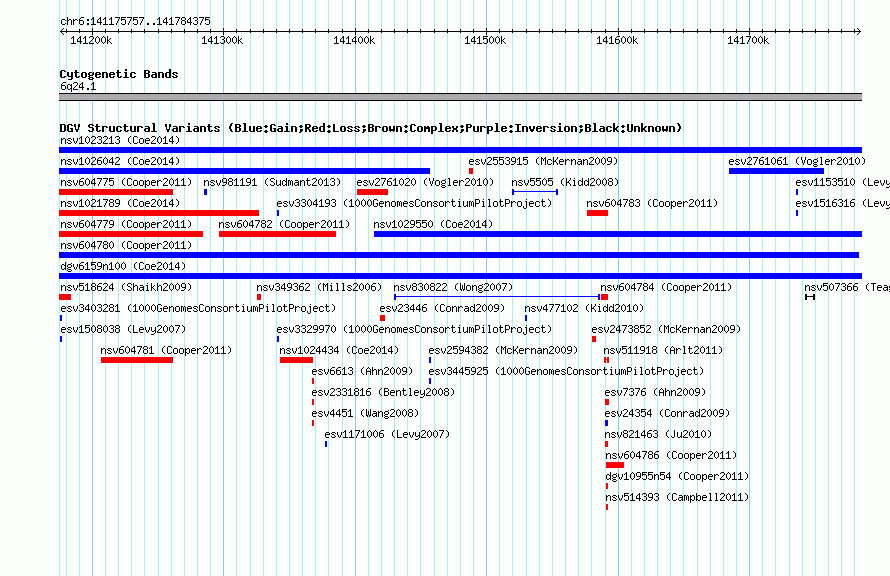
Task: Select esv2761020 (Vogler2010) variant
Action: point(425,182)
